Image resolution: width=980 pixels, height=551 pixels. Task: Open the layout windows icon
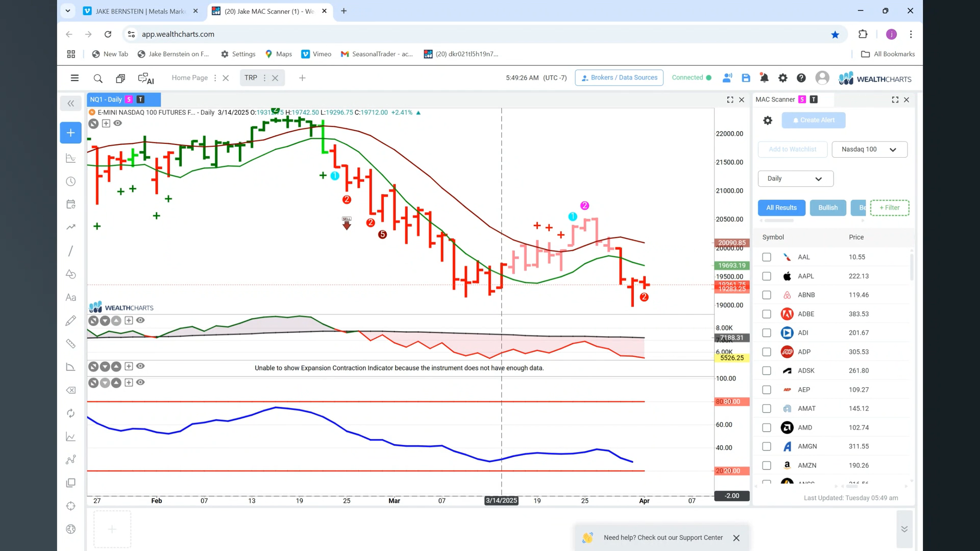[120, 78]
